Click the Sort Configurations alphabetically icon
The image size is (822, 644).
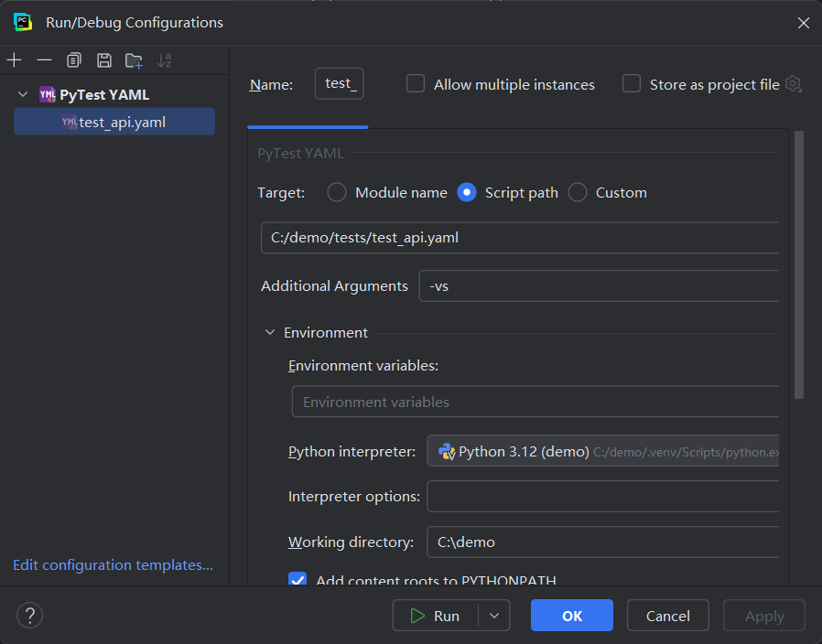(x=165, y=60)
